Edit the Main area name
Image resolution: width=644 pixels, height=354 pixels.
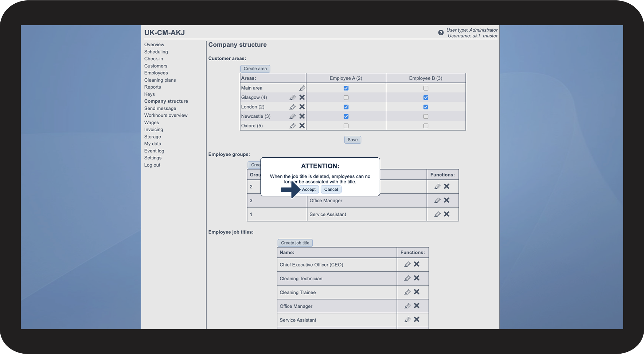[302, 88]
